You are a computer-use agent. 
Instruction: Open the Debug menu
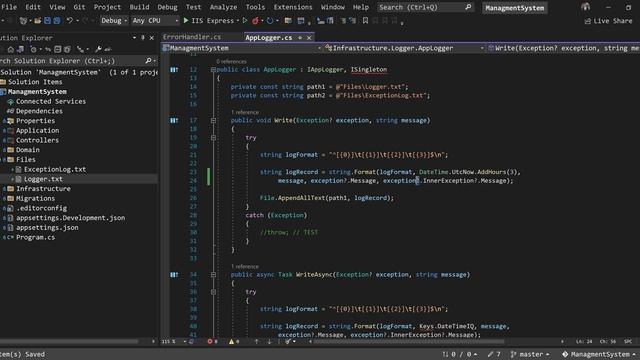pyautogui.click(x=167, y=7)
